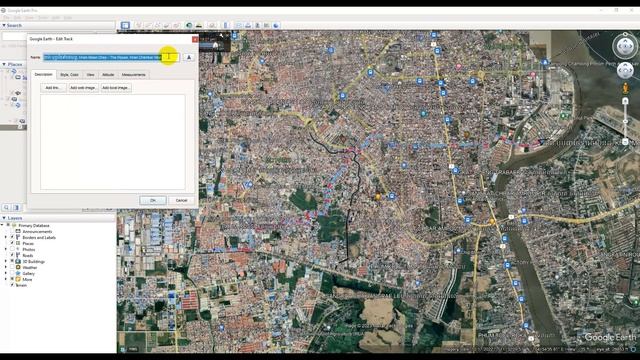Expand the Borders and Labels tree node
Screen dimensions: 640x360
6,237
